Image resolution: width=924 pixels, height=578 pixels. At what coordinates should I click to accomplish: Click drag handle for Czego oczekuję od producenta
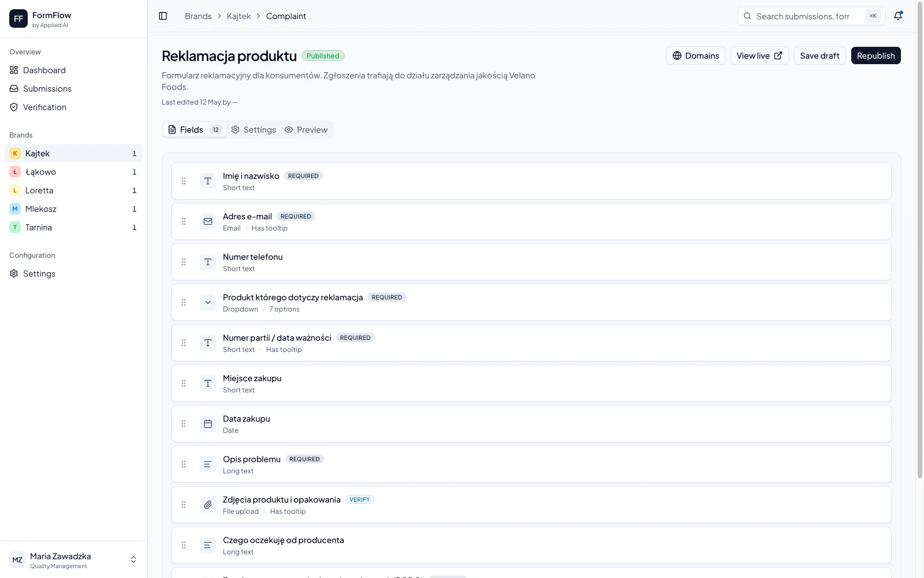pyautogui.click(x=184, y=545)
